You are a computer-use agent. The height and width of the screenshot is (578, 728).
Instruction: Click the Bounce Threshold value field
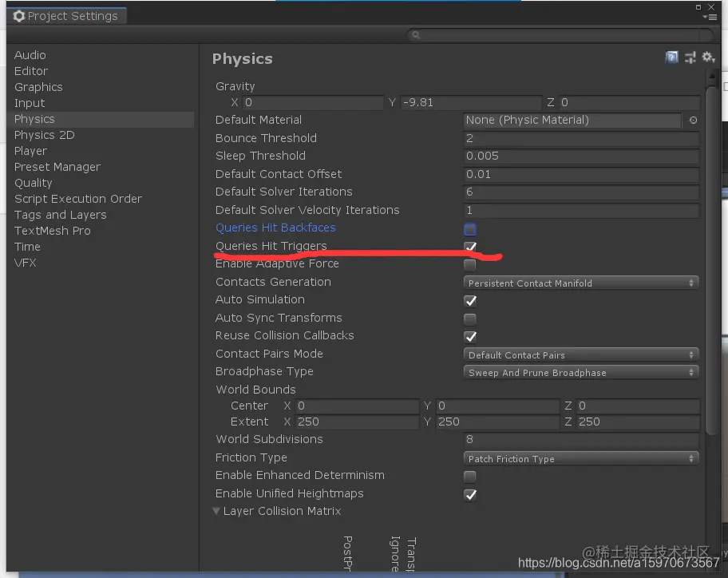pos(581,138)
